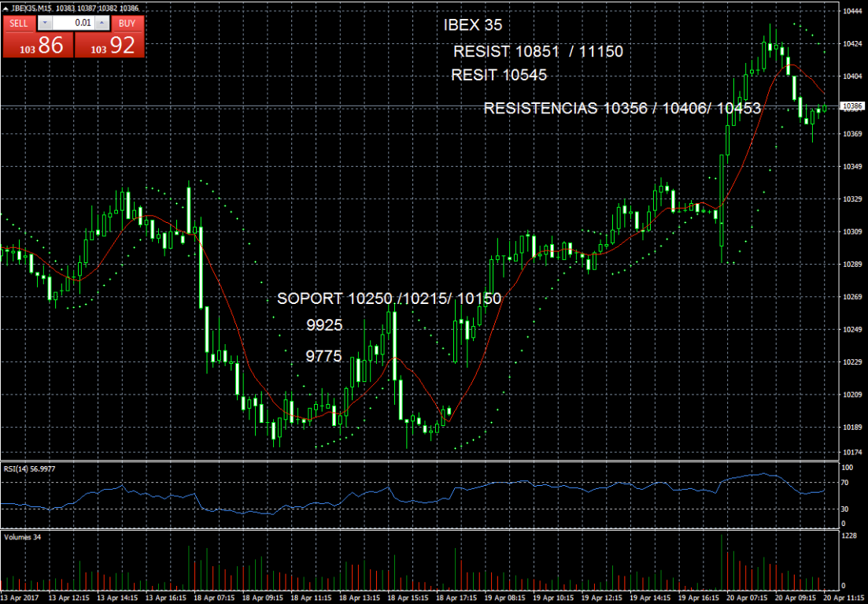Collapse the one-click trading panel arrow
The image size is (868, 604).
pyautogui.click(x=7, y=7)
